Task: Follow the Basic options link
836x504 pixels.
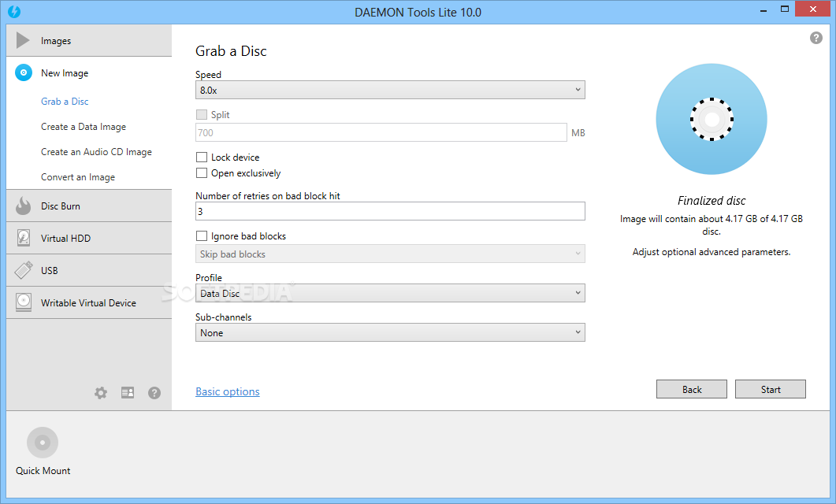Action: tap(228, 391)
